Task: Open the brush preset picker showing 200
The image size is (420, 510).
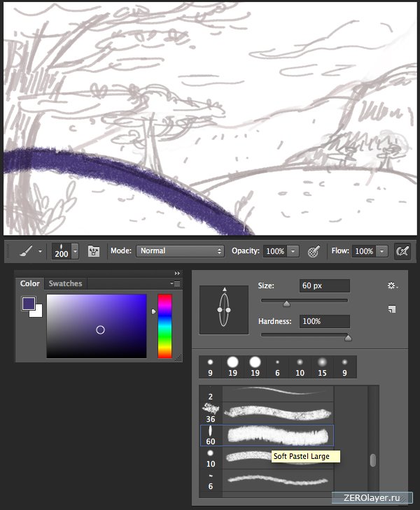Action: pos(65,251)
